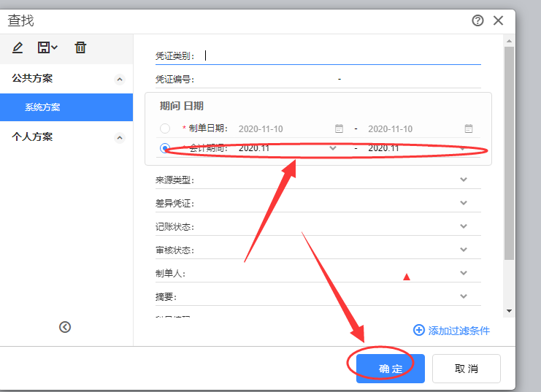This screenshot has width=541, height=392.
Task: Select the 制单日期 radio button
Action: coord(165,128)
